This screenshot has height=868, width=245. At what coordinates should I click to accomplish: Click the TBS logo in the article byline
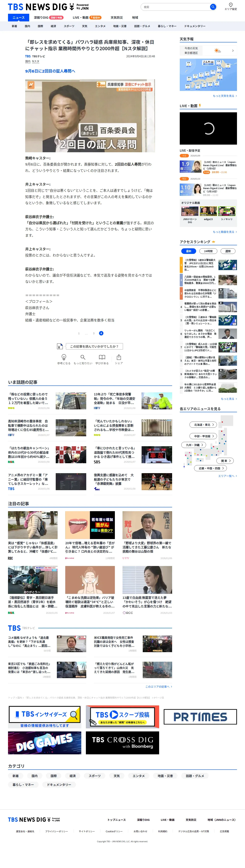pyautogui.click(x=28, y=56)
